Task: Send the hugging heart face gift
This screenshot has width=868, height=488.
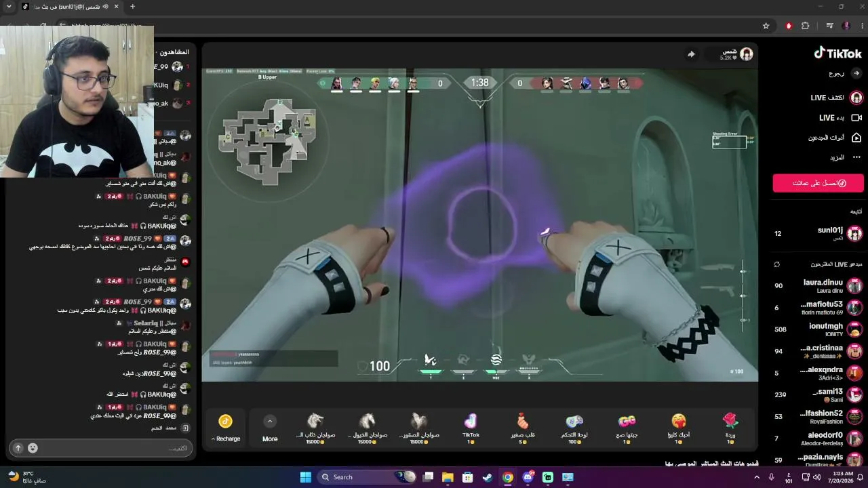Action: [x=678, y=428]
